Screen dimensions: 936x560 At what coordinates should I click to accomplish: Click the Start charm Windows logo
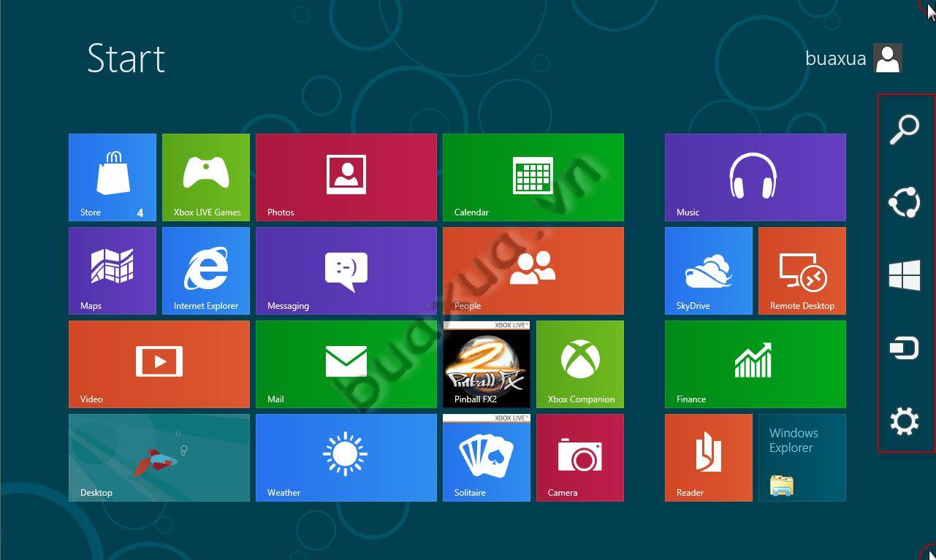click(905, 276)
